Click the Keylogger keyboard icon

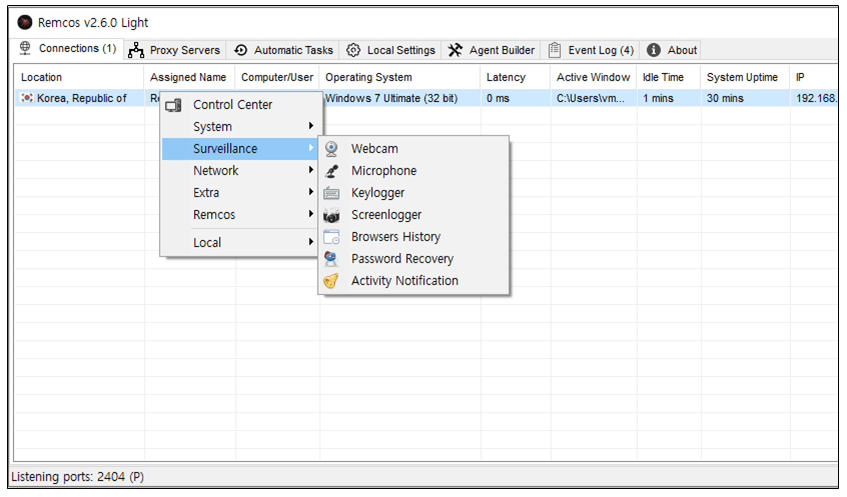(x=331, y=193)
